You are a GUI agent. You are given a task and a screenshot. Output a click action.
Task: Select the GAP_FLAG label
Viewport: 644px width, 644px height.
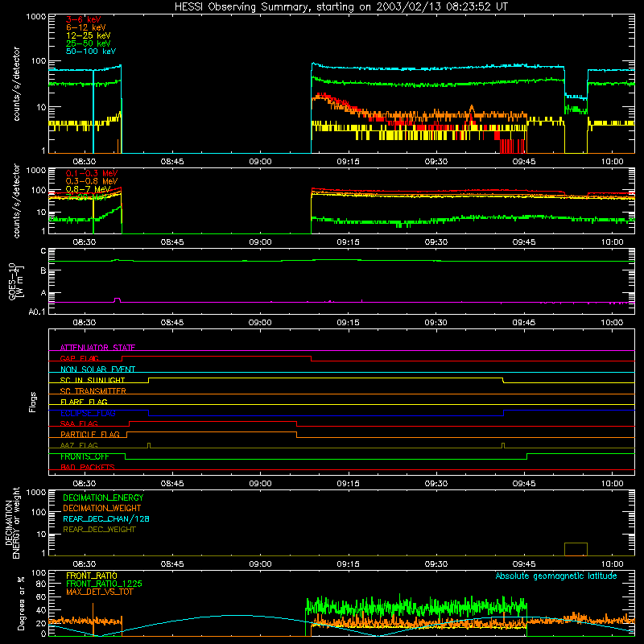tap(80, 358)
